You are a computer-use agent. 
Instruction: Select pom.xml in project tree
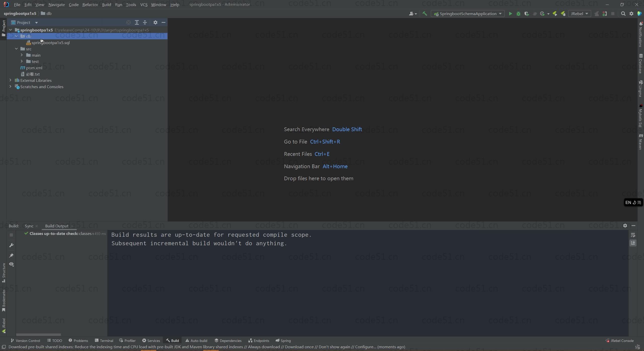(x=34, y=68)
